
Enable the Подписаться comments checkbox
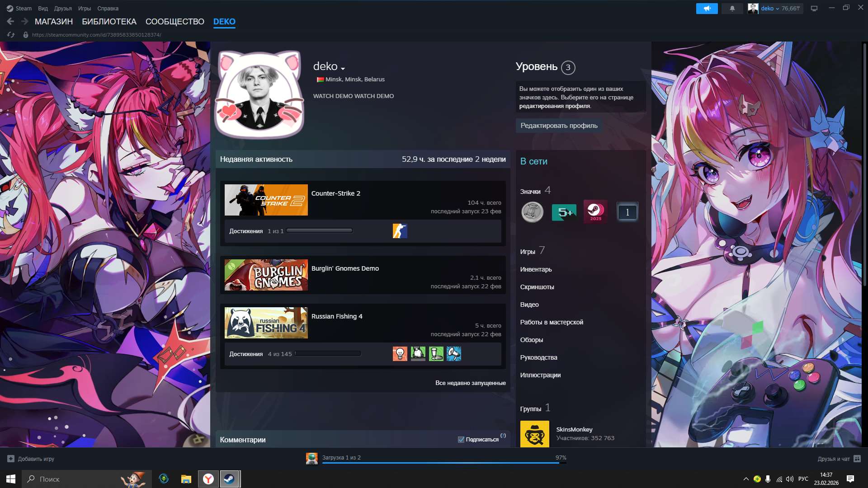pos(461,439)
